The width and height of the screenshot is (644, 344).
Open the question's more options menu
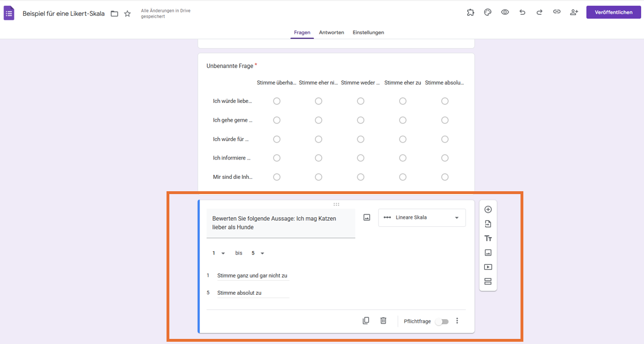point(457,321)
